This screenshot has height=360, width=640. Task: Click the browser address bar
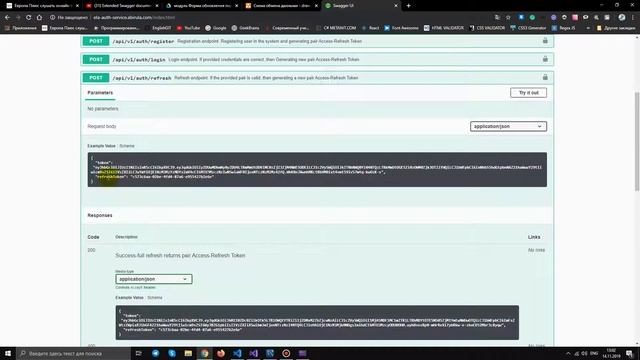[269, 18]
